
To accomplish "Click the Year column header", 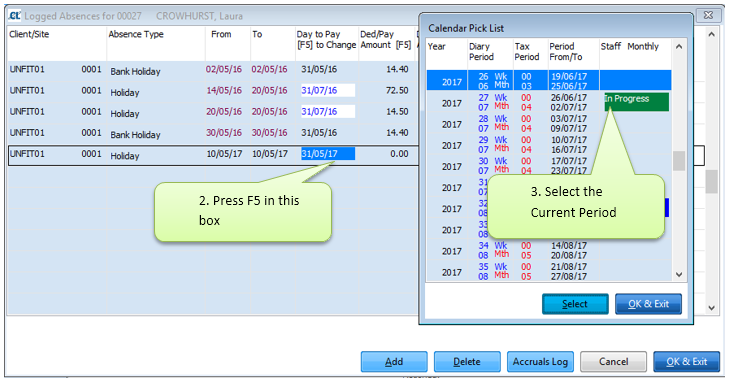I will tap(436, 47).
